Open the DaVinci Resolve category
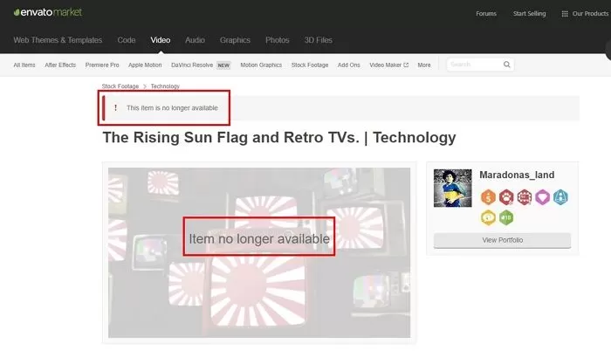 coord(192,65)
